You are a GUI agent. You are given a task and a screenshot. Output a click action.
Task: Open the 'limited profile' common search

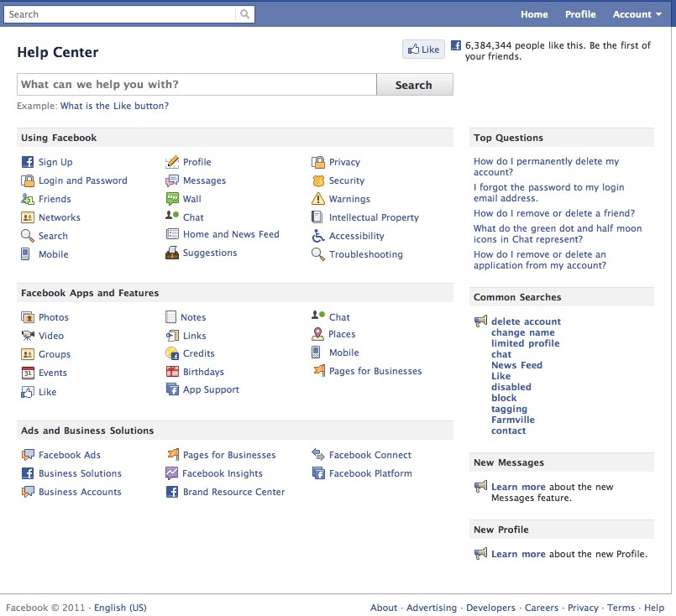tap(526, 343)
